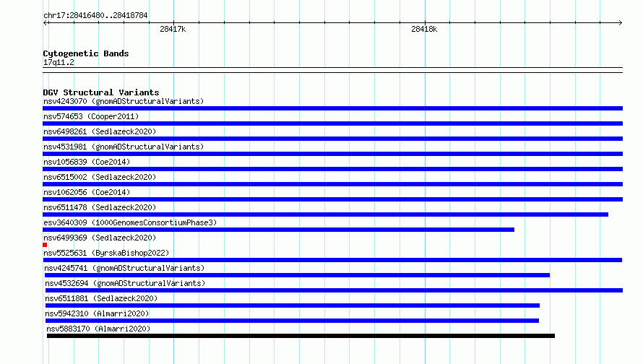Click the blue nsv6498261 variant bar
643x364 pixels.
coord(332,139)
